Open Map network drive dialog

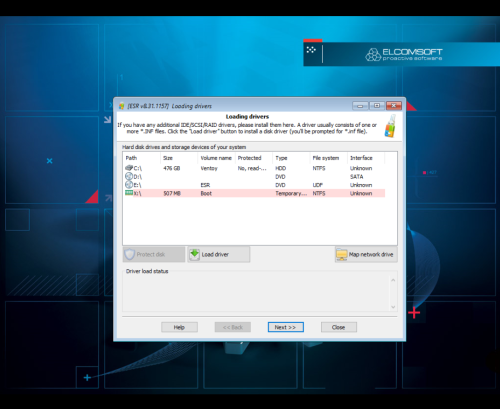tap(366, 254)
